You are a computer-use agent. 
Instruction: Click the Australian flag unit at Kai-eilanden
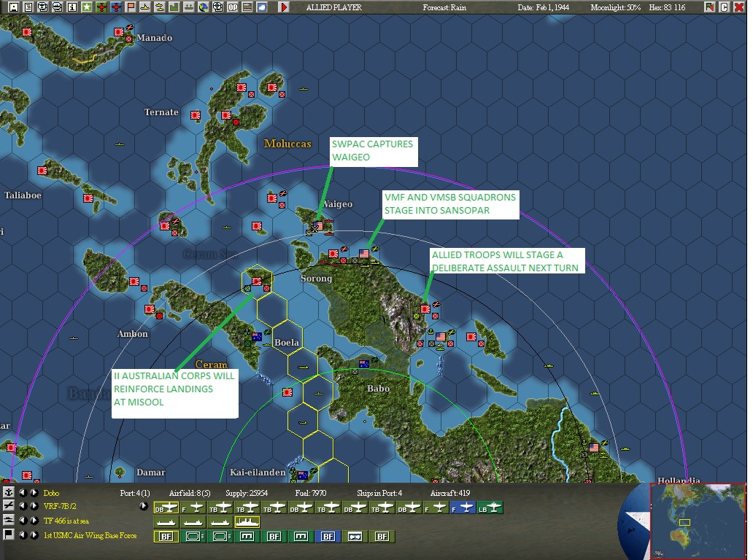click(x=303, y=475)
